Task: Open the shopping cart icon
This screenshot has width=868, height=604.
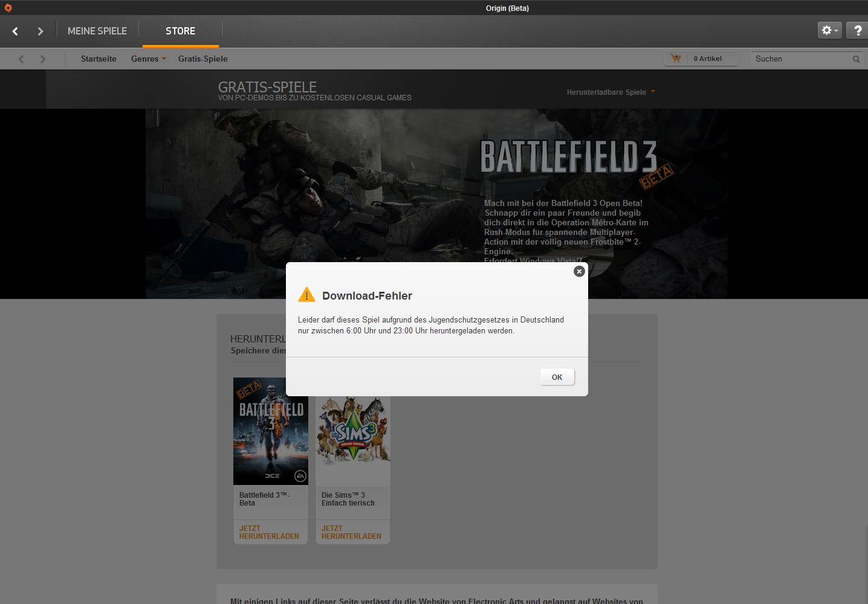Action: [676, 59]
